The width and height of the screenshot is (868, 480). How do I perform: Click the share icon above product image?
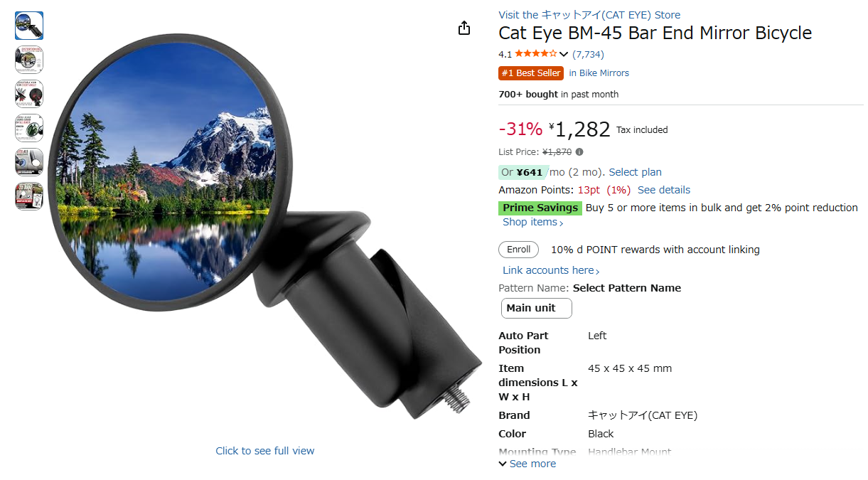(x=464, y=28)
